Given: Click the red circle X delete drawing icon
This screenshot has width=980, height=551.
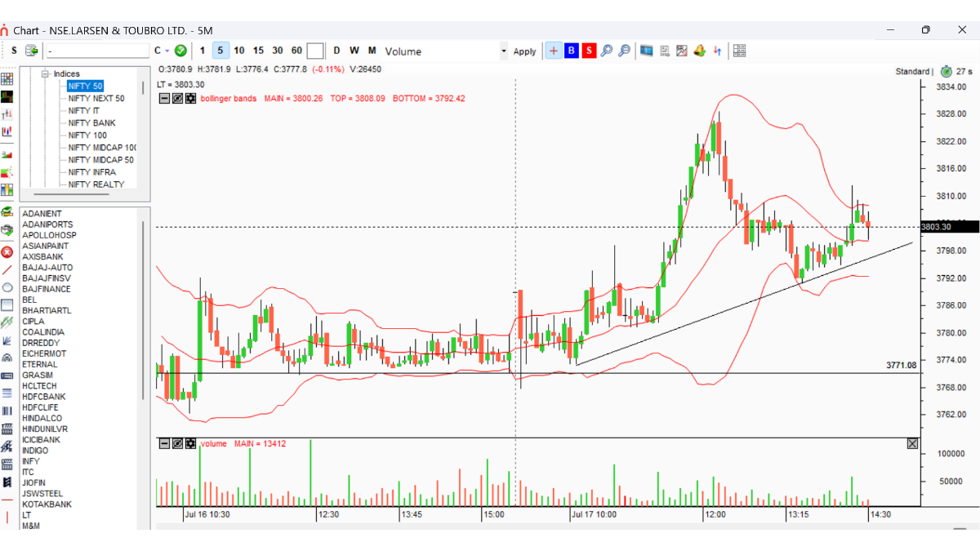Looking at the screenshot, I should click(7, 252).
